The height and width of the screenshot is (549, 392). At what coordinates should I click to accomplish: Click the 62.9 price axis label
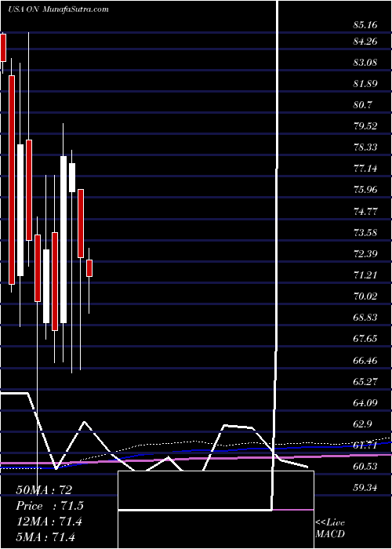tap(363, 424)
